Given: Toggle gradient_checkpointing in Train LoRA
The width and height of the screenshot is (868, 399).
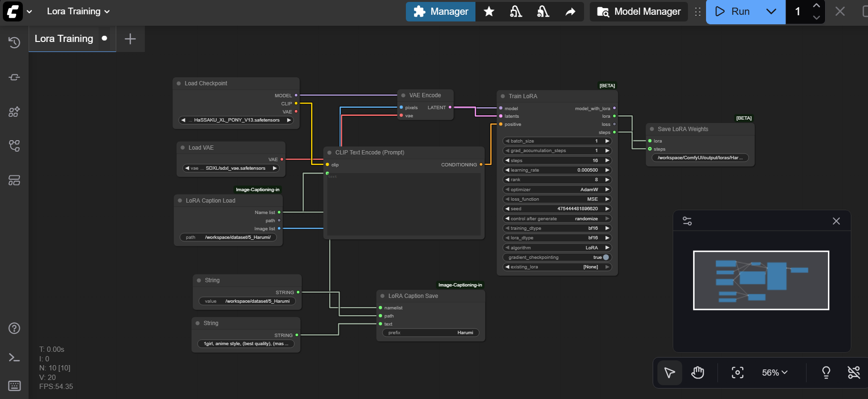Looking at the screenshot, I should coord(606,257).
